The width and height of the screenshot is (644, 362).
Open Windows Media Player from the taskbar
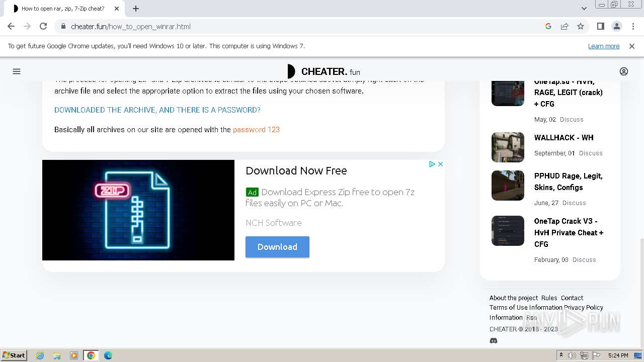[x=74, y=355]
